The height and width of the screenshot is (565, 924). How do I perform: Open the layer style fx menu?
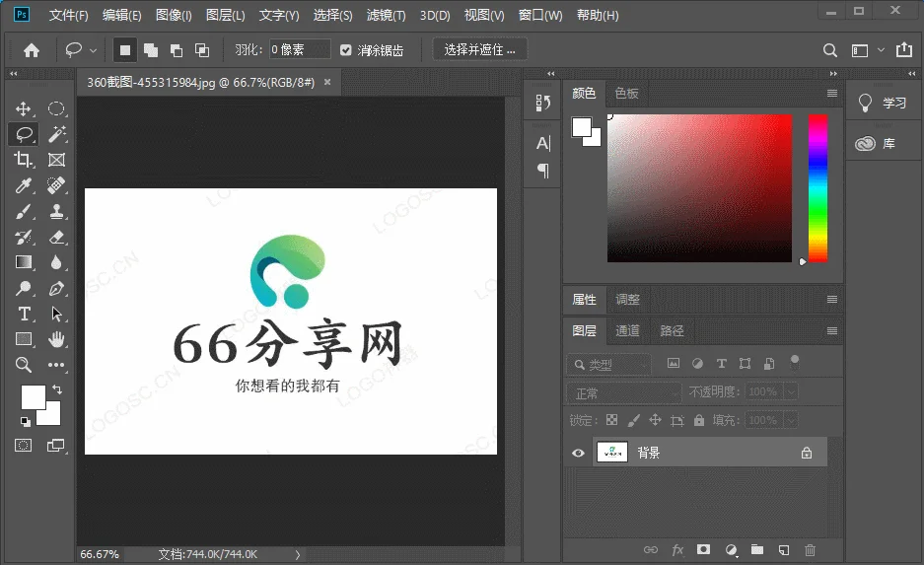(x=677, y=549)
